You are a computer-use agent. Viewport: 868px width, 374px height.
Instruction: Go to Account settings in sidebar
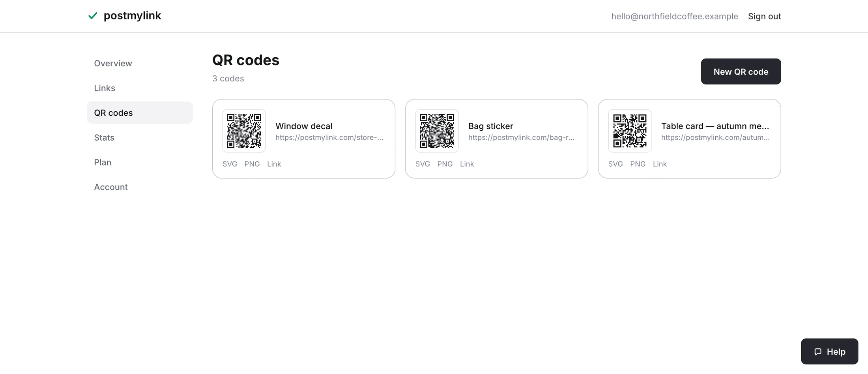140,187
